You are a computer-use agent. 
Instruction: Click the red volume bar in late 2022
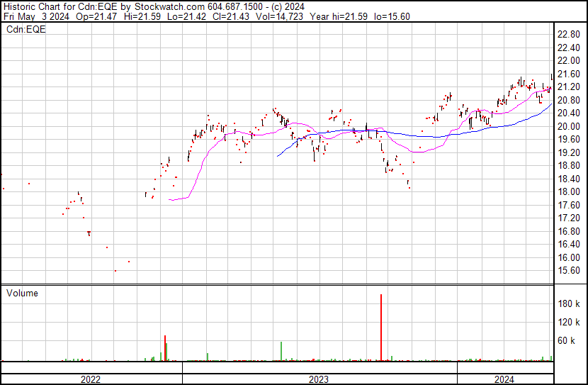click(x=164, y=348)
